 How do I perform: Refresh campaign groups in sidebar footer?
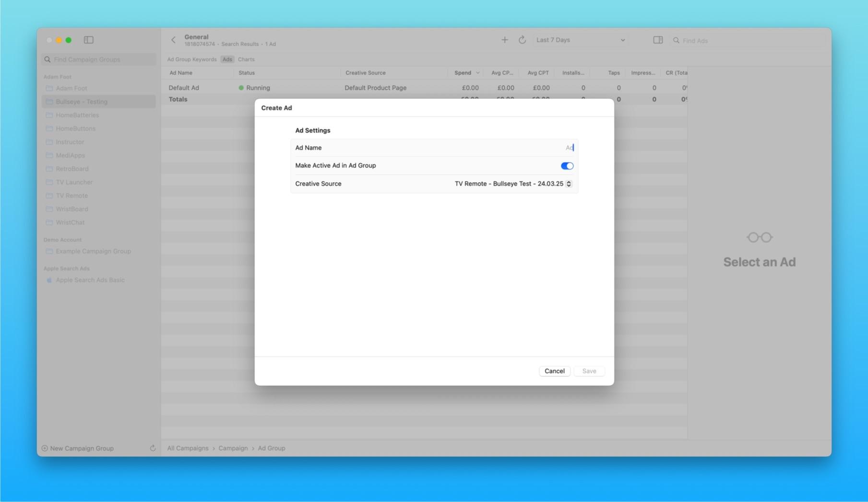pos(153,448)
